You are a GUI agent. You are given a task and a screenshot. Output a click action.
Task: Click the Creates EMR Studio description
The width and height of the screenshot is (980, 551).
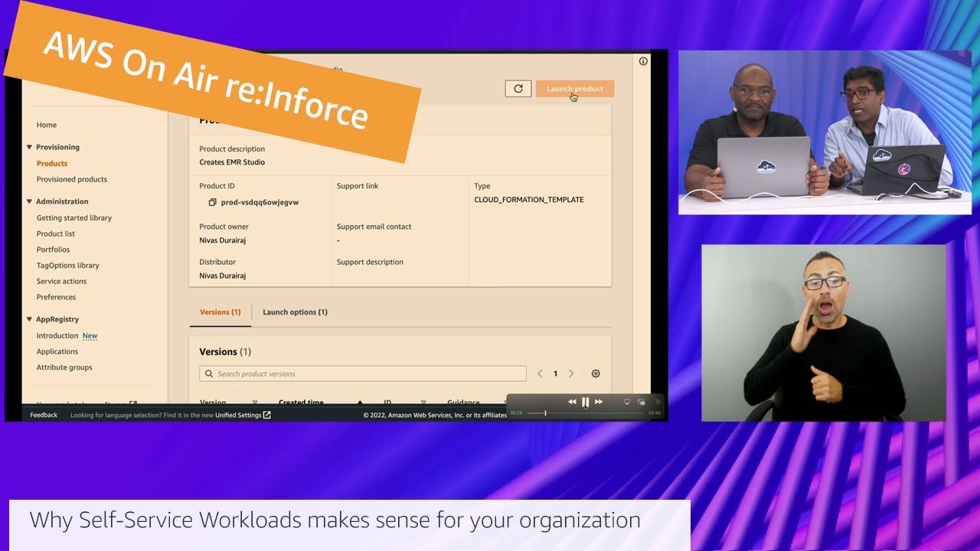coord(232,162)
